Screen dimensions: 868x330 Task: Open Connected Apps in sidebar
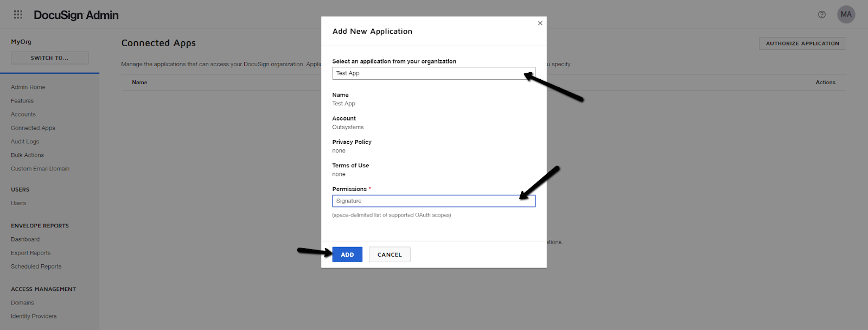point(33,128)
